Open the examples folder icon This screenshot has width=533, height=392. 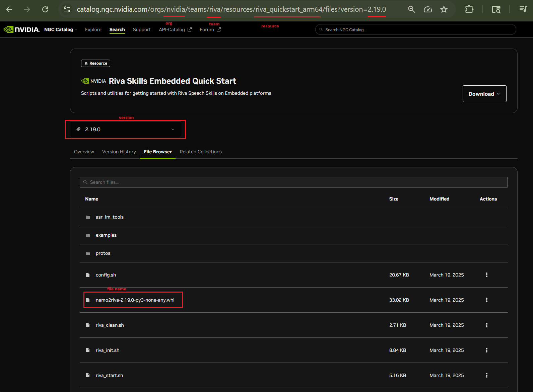pos(88,235)
